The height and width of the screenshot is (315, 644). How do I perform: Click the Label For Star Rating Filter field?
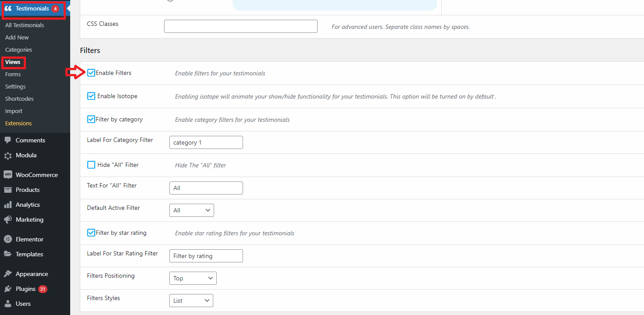click(206, 256)
